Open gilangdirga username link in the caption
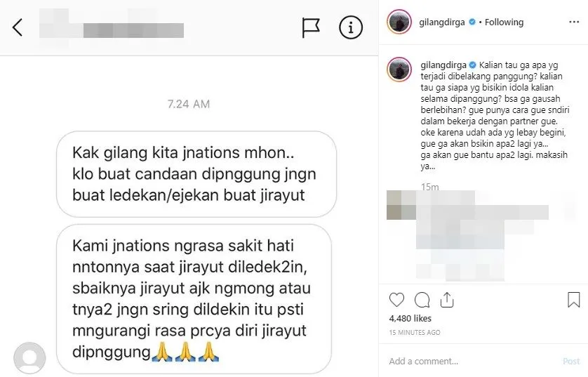 (x=443, y=65)
